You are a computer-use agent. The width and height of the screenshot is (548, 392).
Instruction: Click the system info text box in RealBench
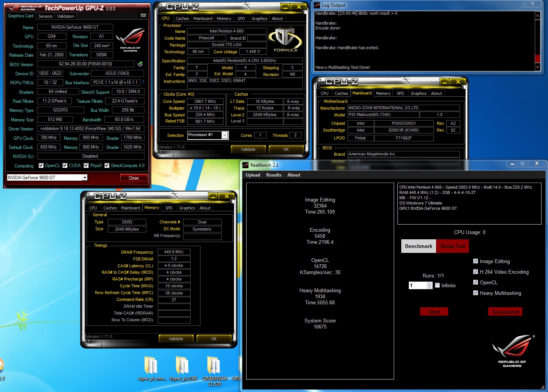coord(469,203)
